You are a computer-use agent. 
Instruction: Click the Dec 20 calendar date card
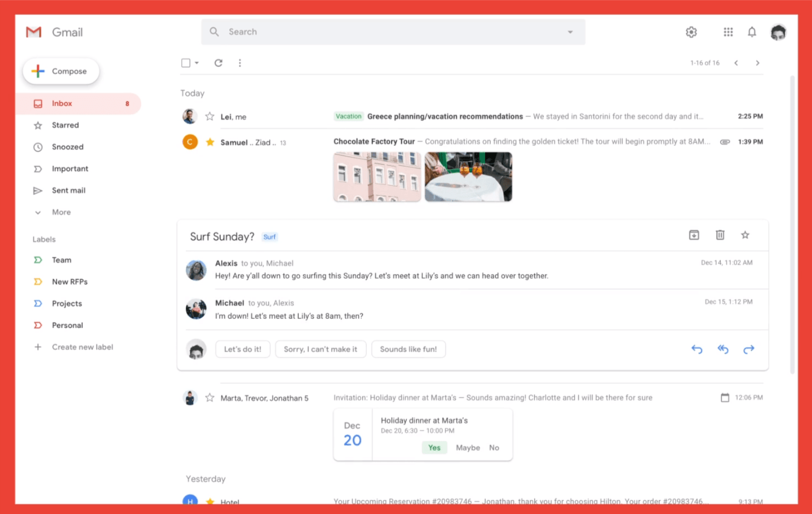click(352, 434)
